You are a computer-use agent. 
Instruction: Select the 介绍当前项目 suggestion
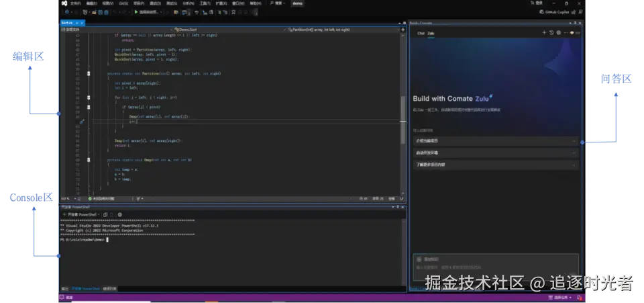[x=496, y=141]
